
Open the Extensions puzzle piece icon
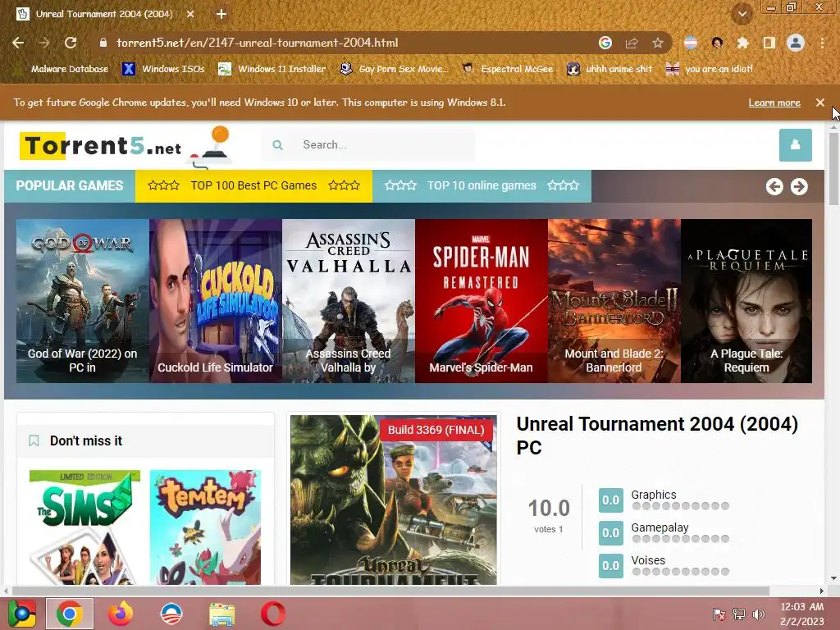742,43
